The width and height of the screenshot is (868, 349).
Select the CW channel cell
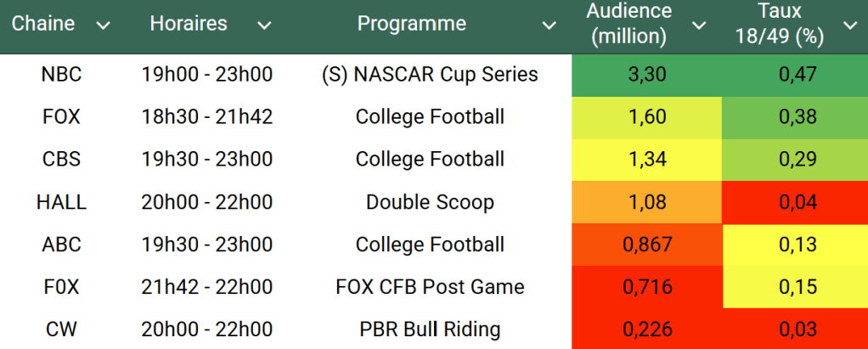tap(61, 329)
